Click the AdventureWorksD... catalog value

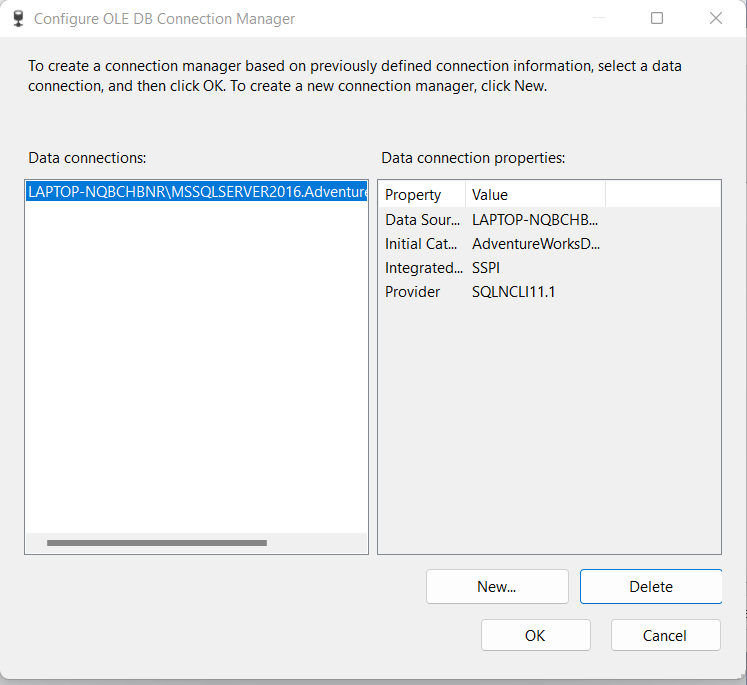click(x=535, y=244)
